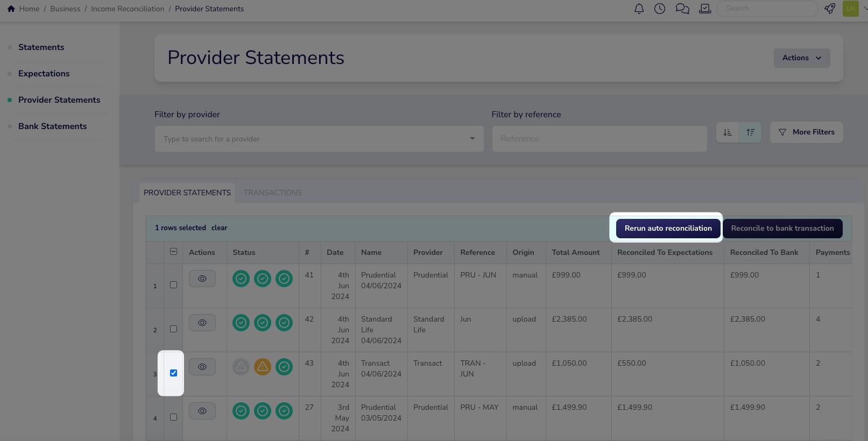Screen dimensions: 868x441
Task: Click the home icon in breadcrumb
Action: (x=11, y=9)
